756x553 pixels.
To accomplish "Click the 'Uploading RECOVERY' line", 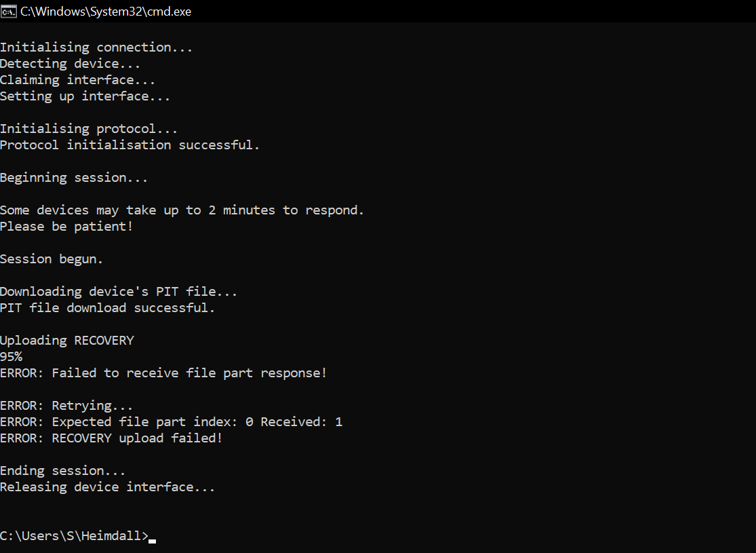I will pyautogui.click(x=67, y=341).
